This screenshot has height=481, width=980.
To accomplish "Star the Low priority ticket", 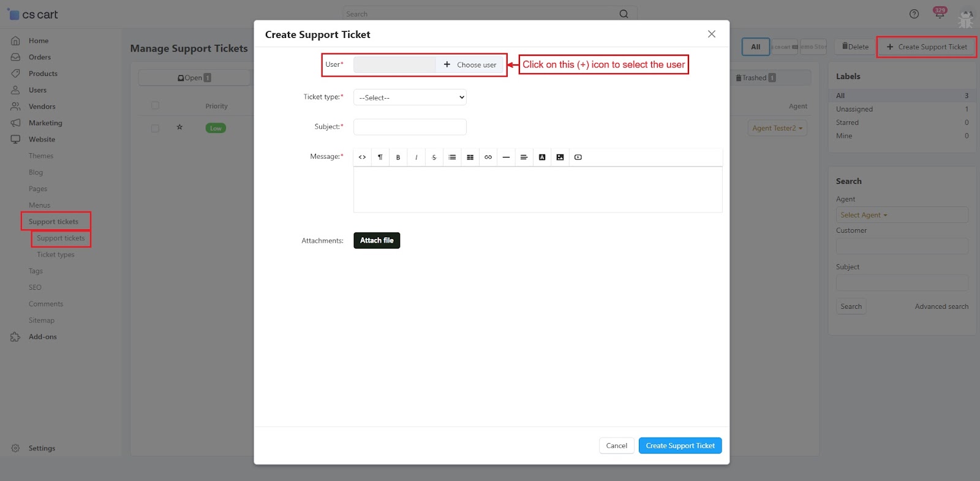I will coord(179,127).
